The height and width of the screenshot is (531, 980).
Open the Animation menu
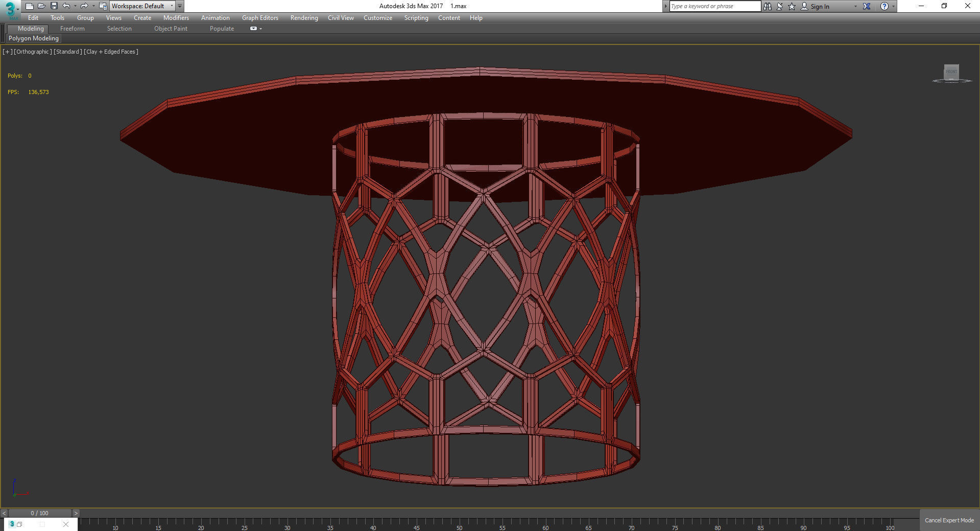216,18
